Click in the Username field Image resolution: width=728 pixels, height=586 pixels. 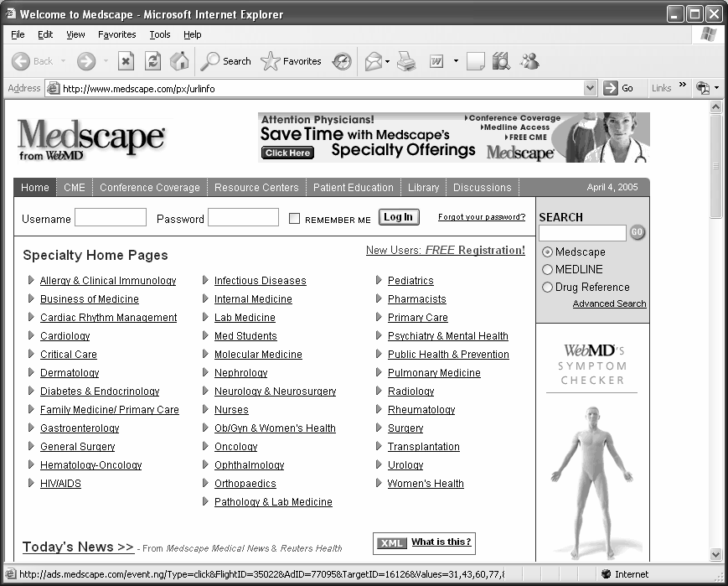(x=111, y=217)
